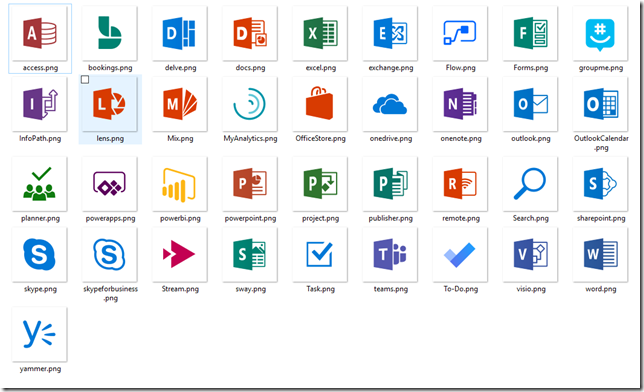Select the OfficeStore.png shopping bag icon
The image size is (644, 392).
pos(320,104)
